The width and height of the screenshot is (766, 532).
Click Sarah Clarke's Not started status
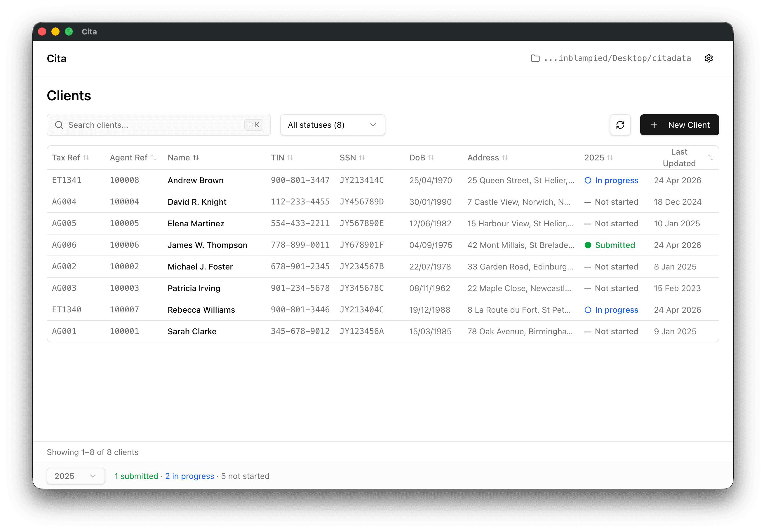pyautogui.click(x=612, y=332)
